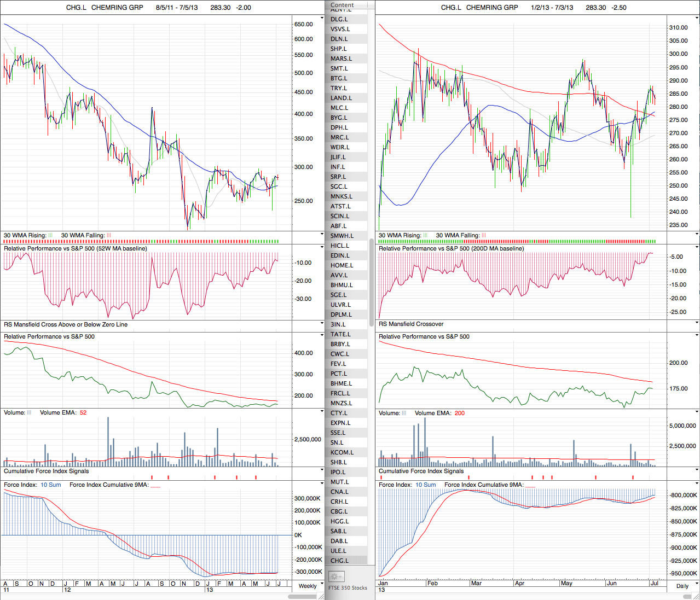
Task: Select EXPN.L in the watchlist
Action: click(x=340, y=423)
